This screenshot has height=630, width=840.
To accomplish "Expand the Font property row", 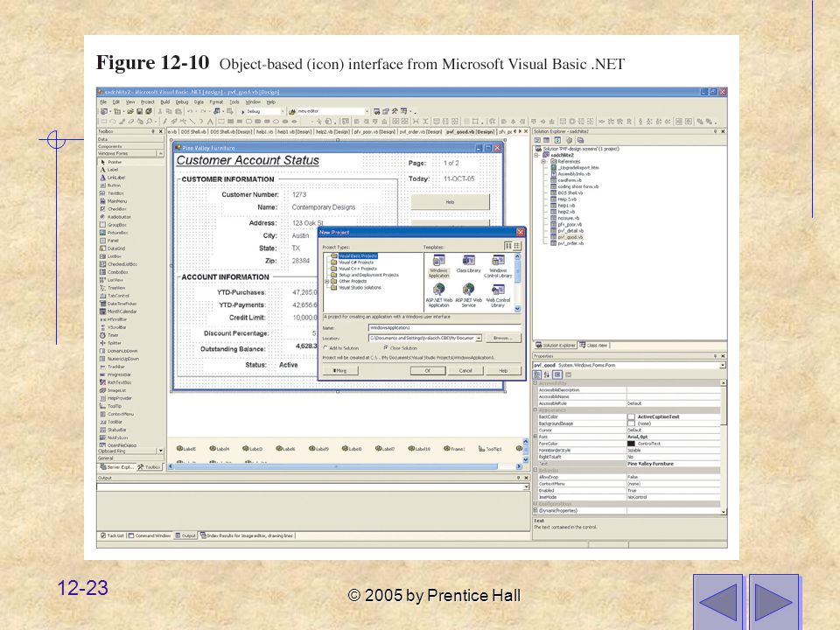I will (535, 437).
